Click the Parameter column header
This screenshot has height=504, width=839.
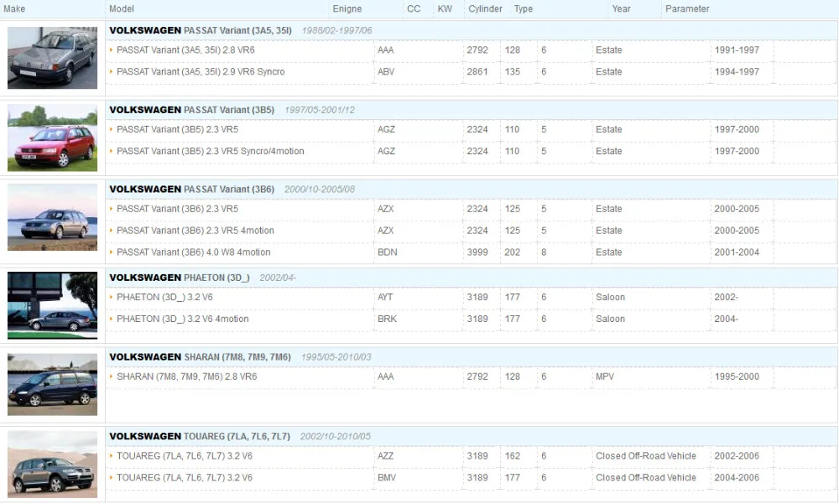pos(687,9)
